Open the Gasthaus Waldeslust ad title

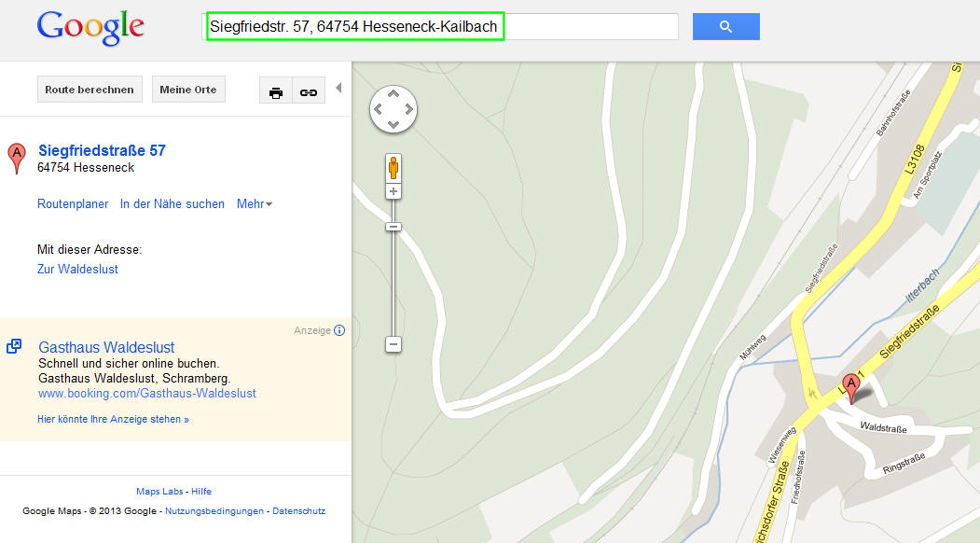click(106, 347)
